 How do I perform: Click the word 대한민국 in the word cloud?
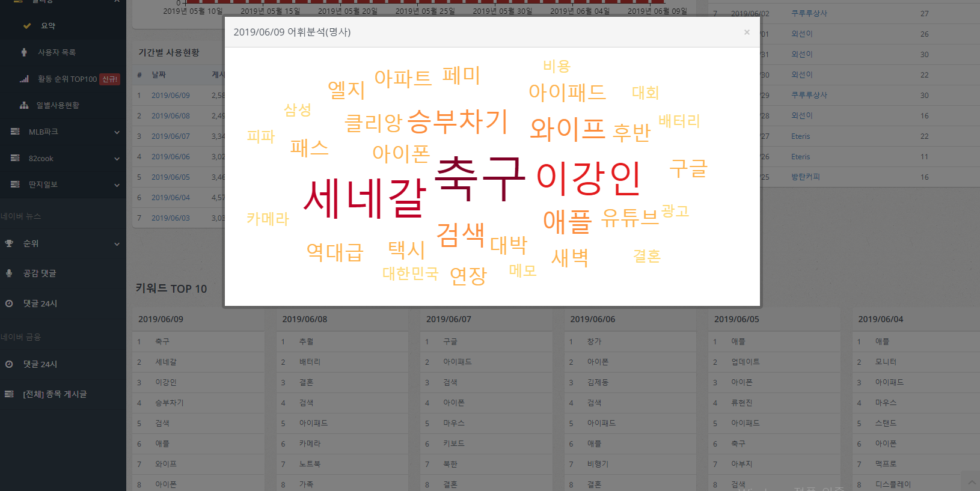coord(411,273)
